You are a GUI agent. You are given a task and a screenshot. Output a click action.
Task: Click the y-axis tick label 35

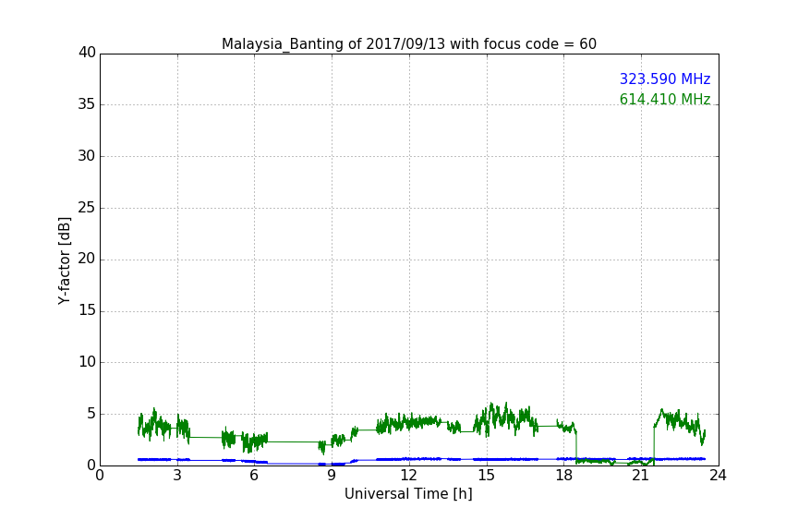coord(87,104)
